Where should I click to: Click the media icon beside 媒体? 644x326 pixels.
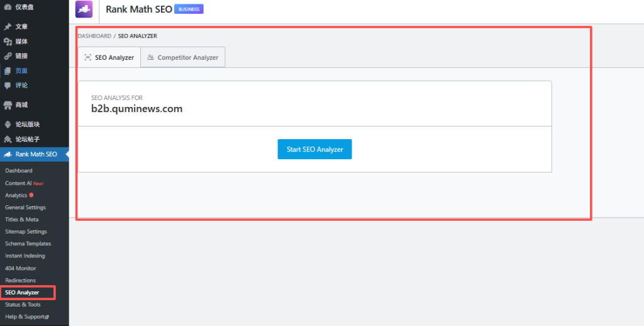click(x=8, y=42)
